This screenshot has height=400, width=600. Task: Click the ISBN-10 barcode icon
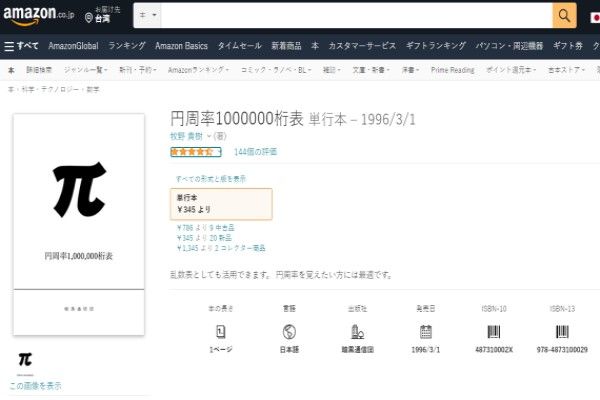pyautogui.click(x=494, y=331)
